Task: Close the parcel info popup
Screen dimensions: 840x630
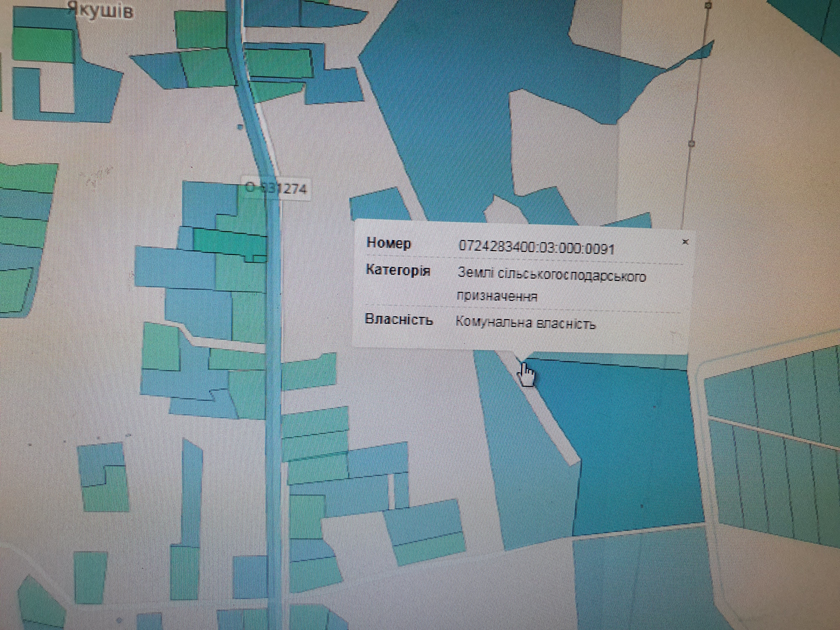Action: coord(685,241)
